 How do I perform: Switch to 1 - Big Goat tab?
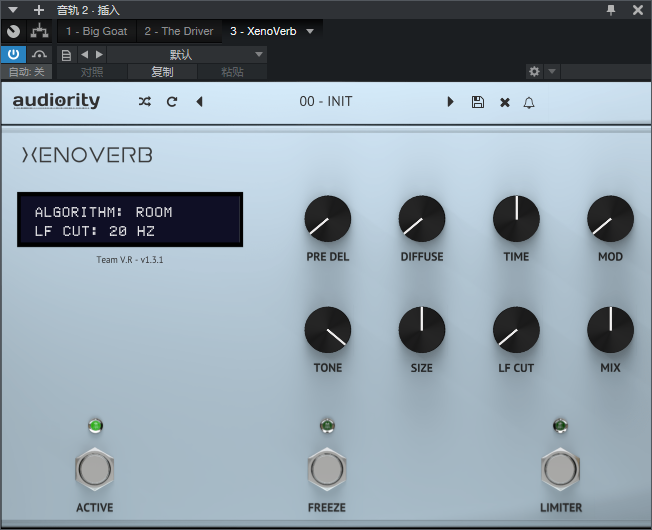coord(96,31)
